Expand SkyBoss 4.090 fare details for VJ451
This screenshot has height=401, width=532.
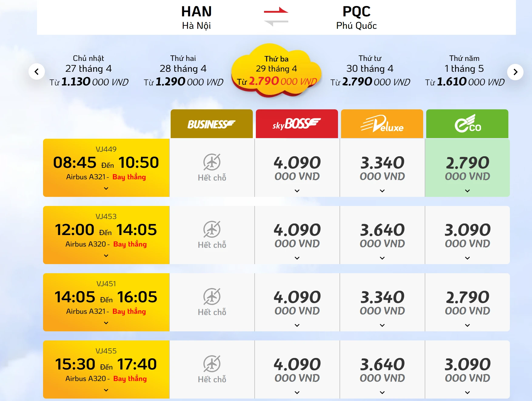[x=297, y=325]
